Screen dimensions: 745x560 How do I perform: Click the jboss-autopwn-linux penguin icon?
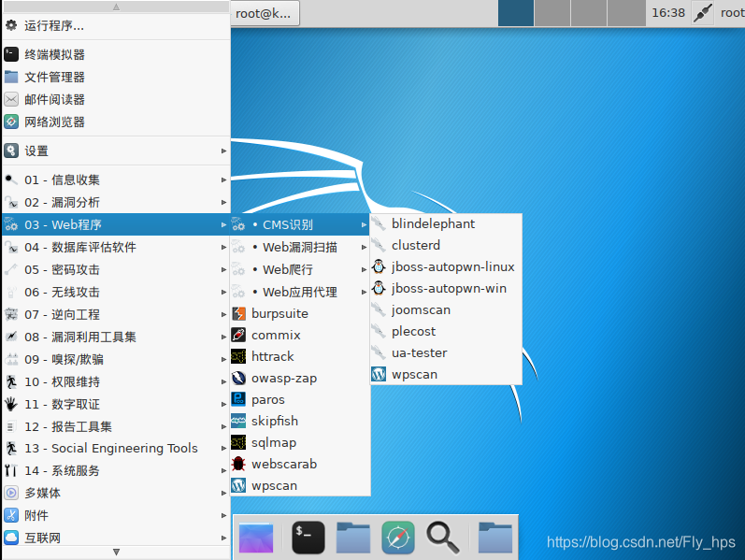tap(379, 266)
